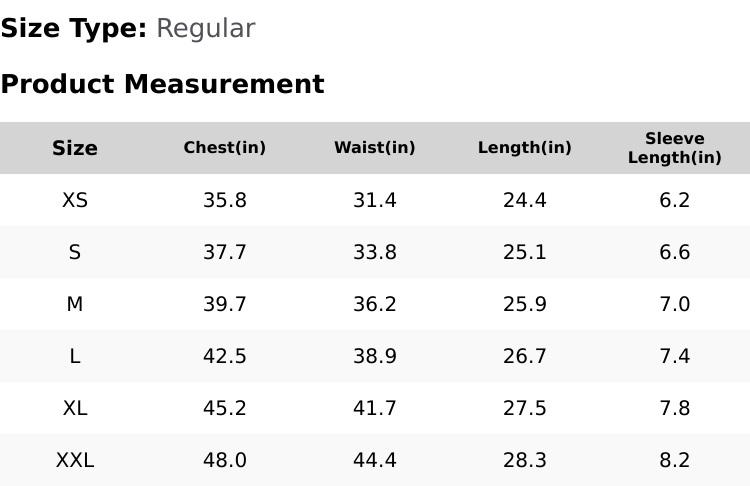
Task: Click the Size Type label
Action: pos(73,28)
